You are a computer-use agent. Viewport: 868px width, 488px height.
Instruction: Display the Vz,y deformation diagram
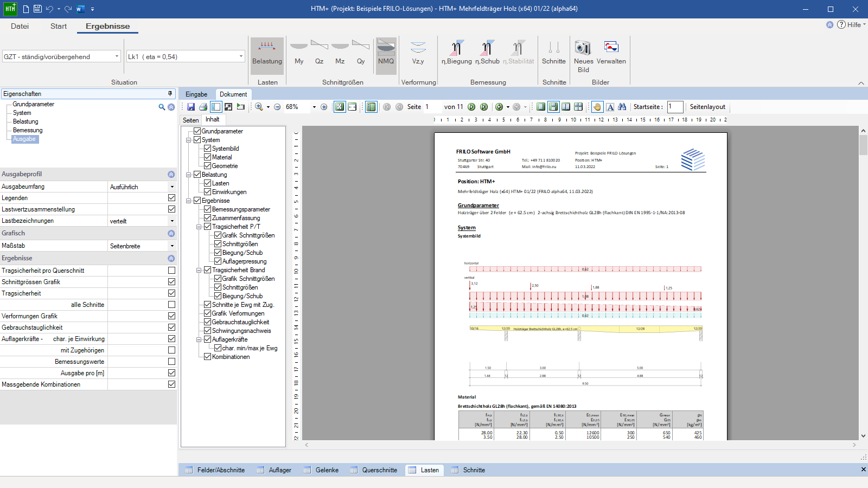click(x=418, y=53)
